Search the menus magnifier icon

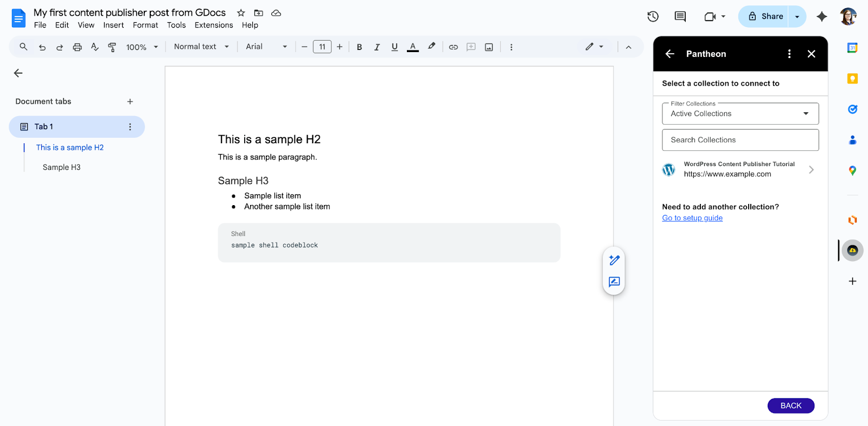(23, 47)
